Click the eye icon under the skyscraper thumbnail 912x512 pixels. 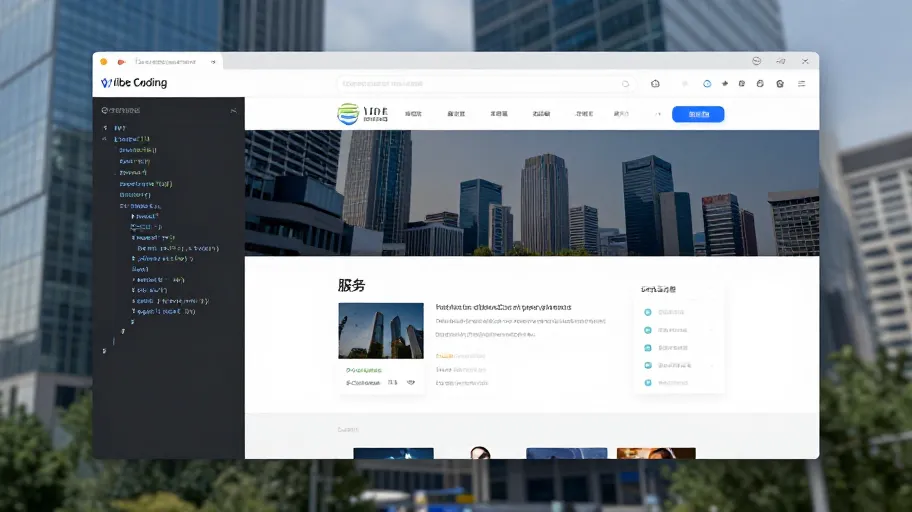411,382
